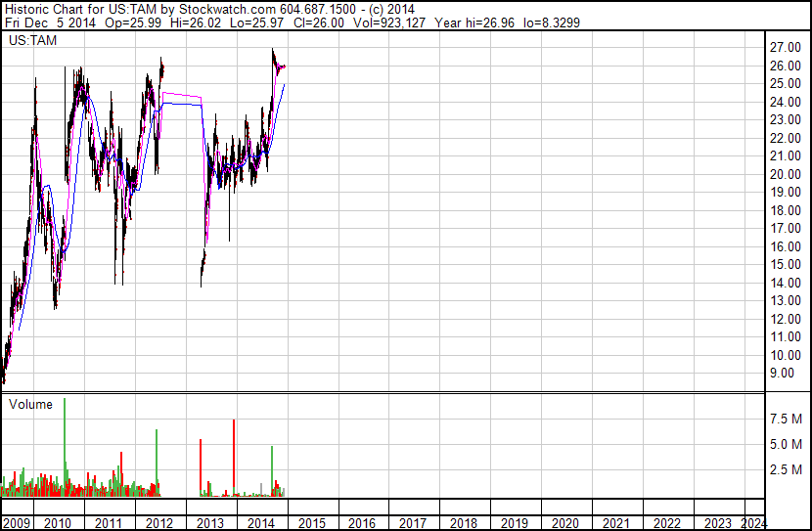Click the 2009 year label on timeline
The height and width of the screenshot is (531, 812).
point(17,523)
